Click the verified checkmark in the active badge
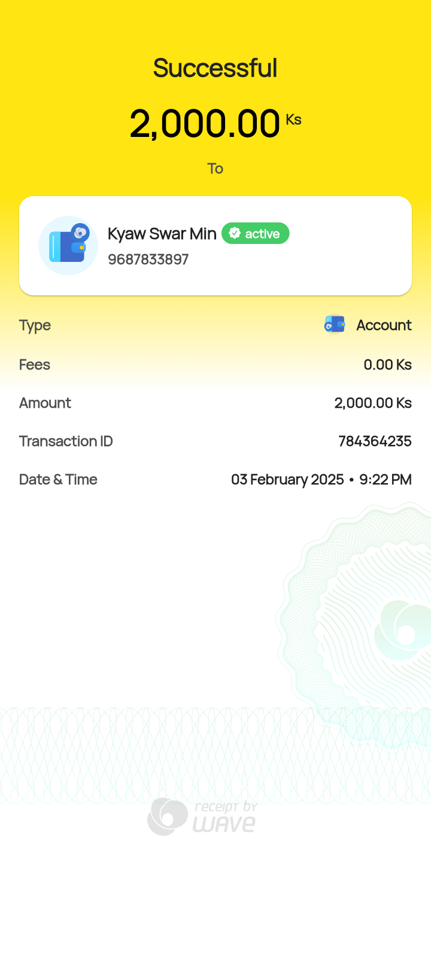This screenshot has width=431, height=980. tap(235, 234)
